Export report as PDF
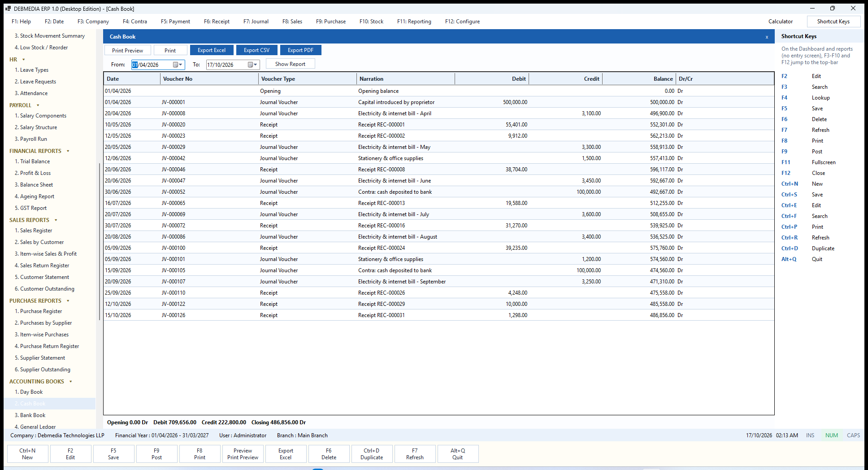 point(300,50)
